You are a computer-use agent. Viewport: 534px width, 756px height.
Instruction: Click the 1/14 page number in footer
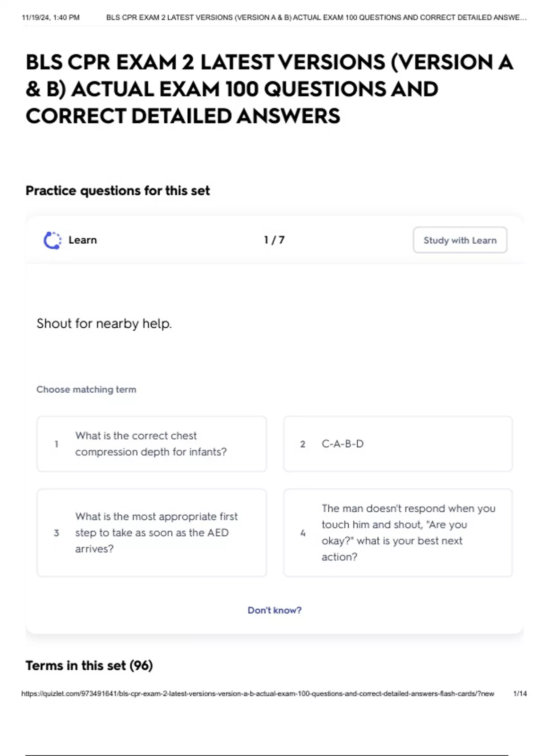[x=520, y=693]
